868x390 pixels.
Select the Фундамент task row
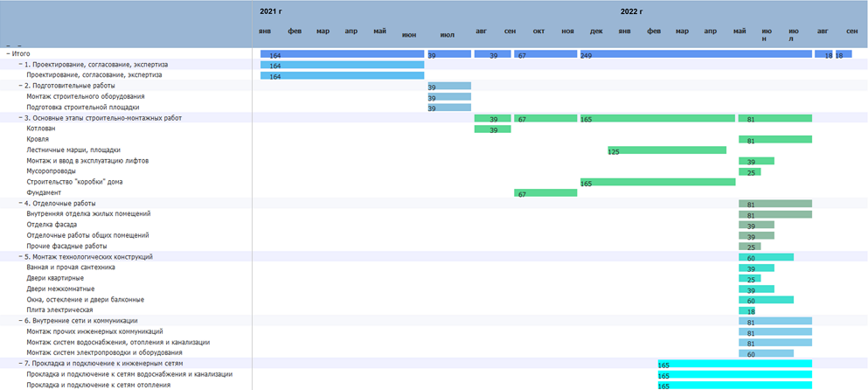click(x=434, y=192)
